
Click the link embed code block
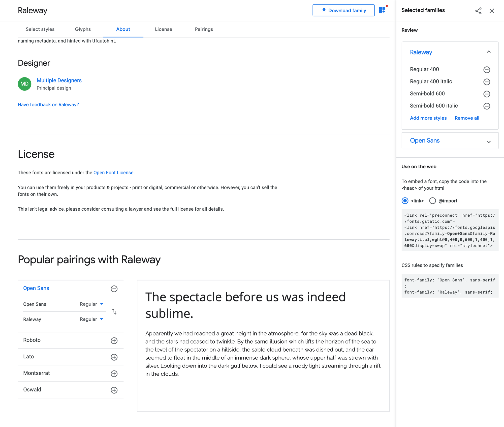(450, 230)
